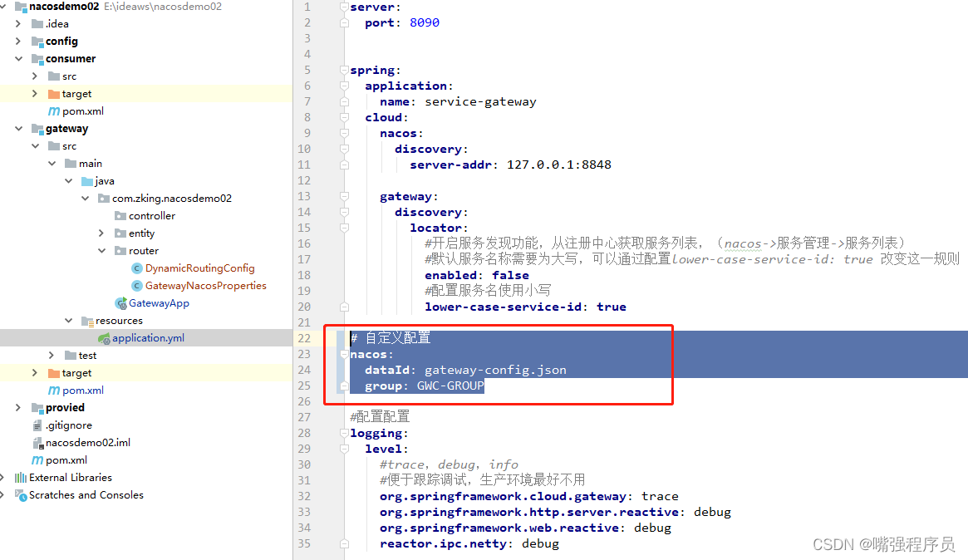Viewport: 968px width, 560px height.
Task: Click the .gitignore file icon
Action: [x=37, y=425]
